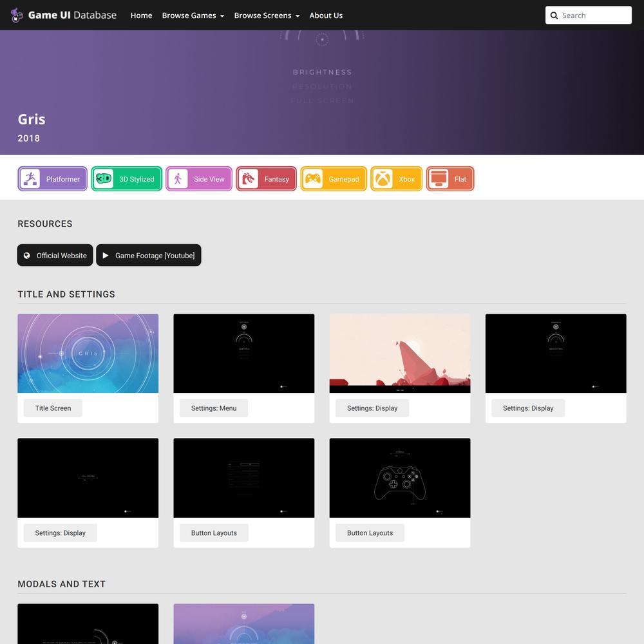This screenshot has height=644, width=644.
Task: Click the Side View walking figure icon
Action: (x=178, y=178)
